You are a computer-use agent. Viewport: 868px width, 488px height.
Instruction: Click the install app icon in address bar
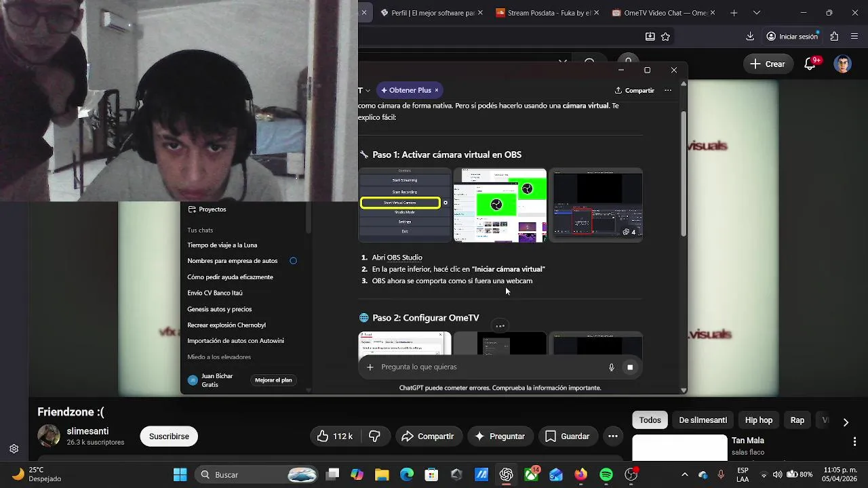(x=650, y=37)
